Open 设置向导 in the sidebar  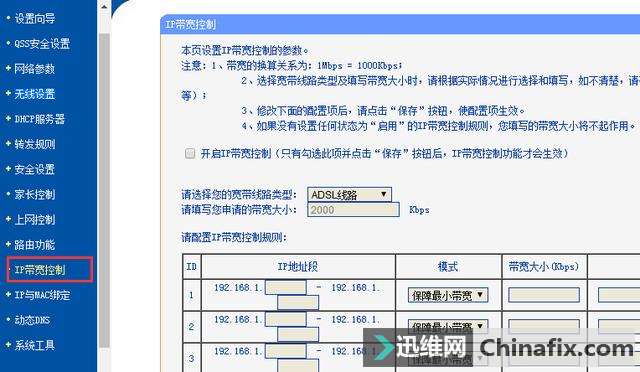34,19
